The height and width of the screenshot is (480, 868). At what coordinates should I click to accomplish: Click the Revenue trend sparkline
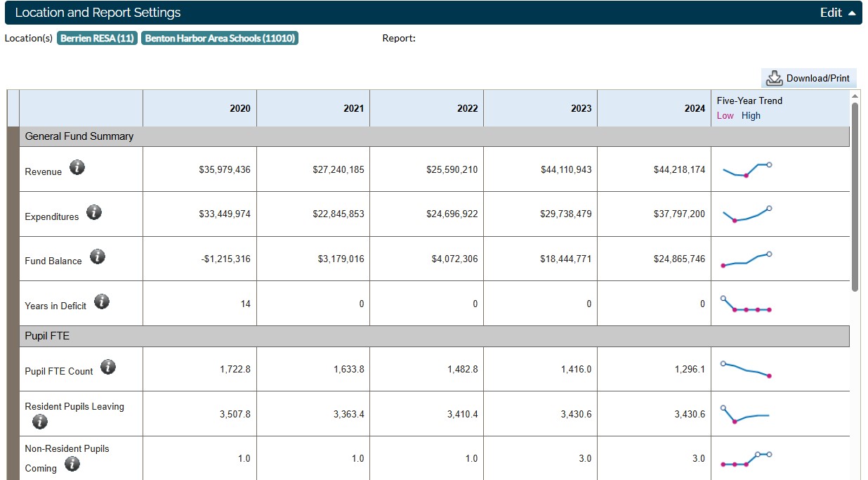[747, 170]
